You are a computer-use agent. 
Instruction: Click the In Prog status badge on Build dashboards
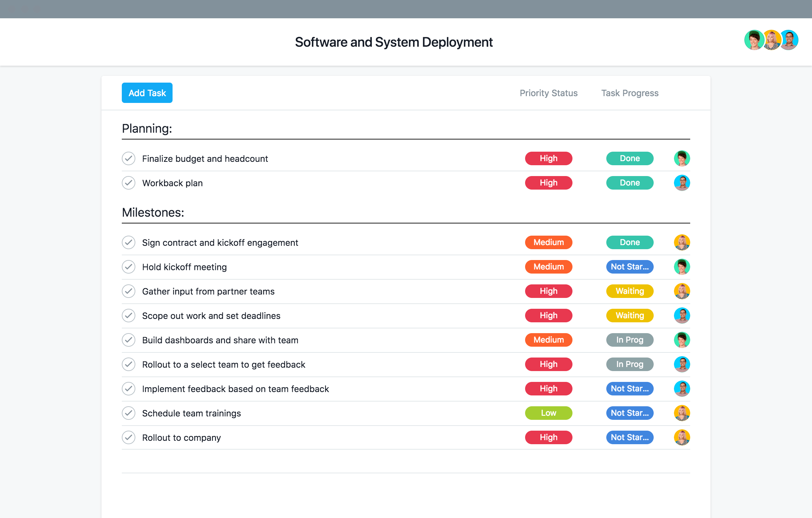click(630, 340)
